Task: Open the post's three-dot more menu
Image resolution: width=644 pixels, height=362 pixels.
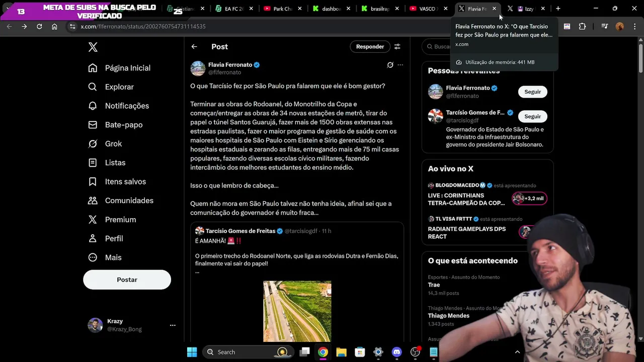Action: pos(400,65)
